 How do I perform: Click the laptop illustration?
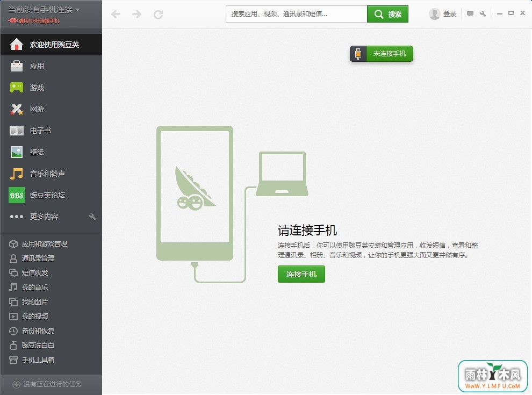pos(282,174)
